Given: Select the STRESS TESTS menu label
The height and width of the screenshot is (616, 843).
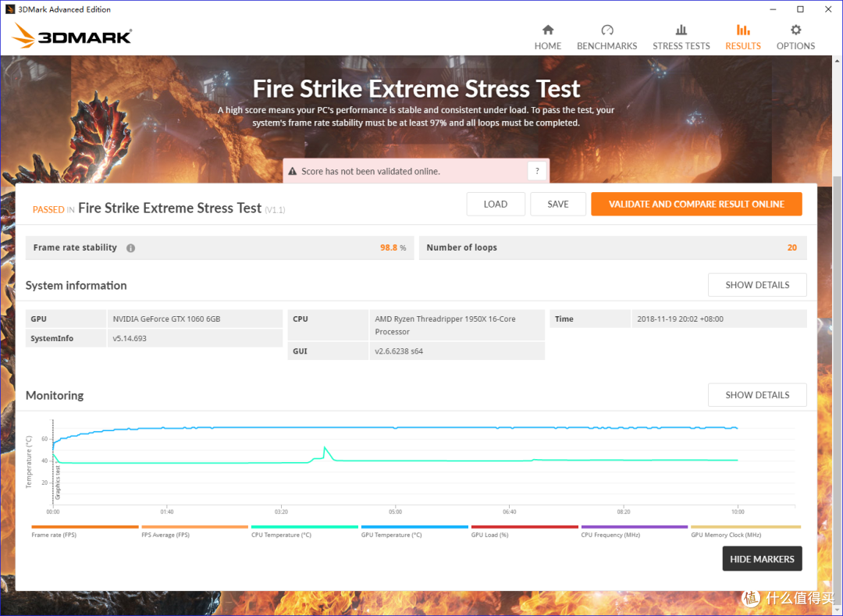Looking at the screenshot, I should coord(681,46).
